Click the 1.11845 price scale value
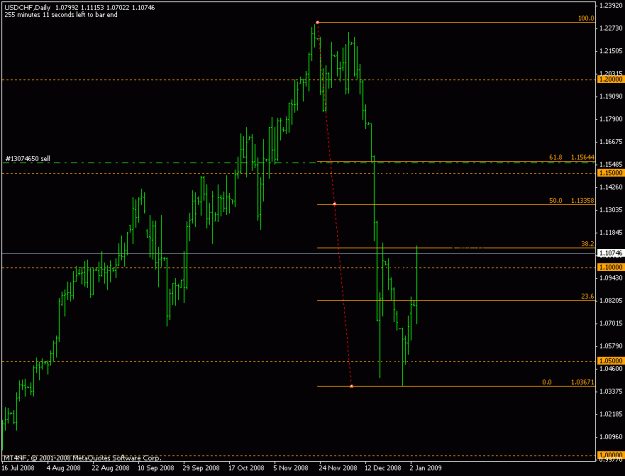The height and width of the screenshot is (476, 625). click(x=611, y=232)
